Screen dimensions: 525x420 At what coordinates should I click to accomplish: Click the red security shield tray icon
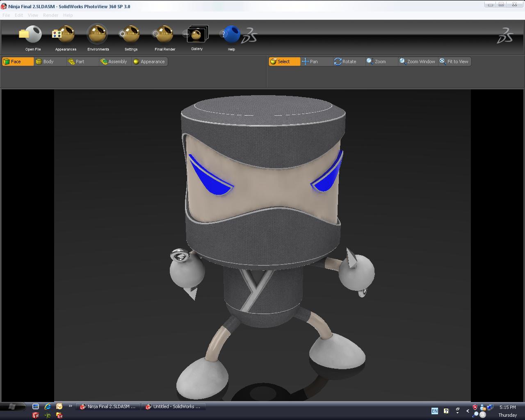[475, 407]
